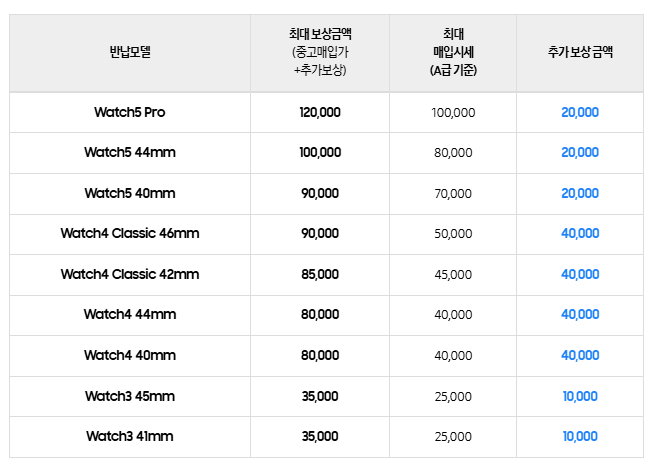Click the 반납모델 column header
The height and width of the screenshot is (467, 650).
pyautogui.click(x=130, y=52)
